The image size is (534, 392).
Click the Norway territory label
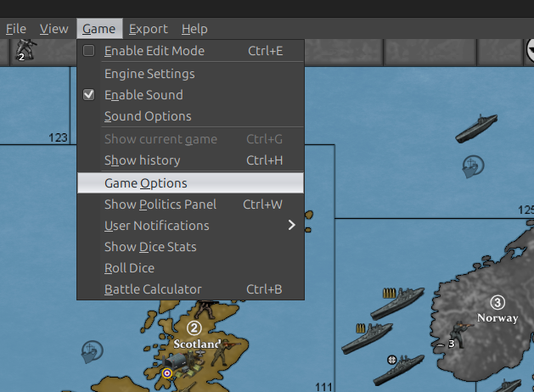497,317
